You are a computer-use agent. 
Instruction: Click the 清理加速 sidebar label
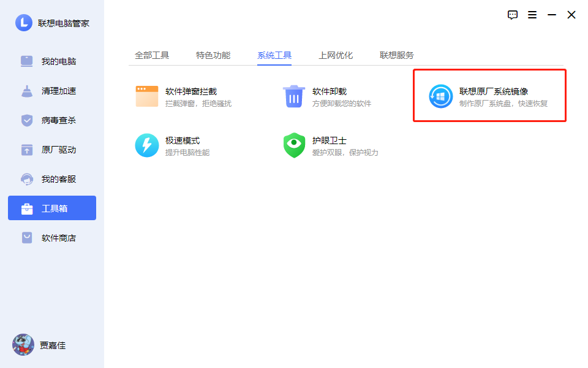[x=59, y=91]
